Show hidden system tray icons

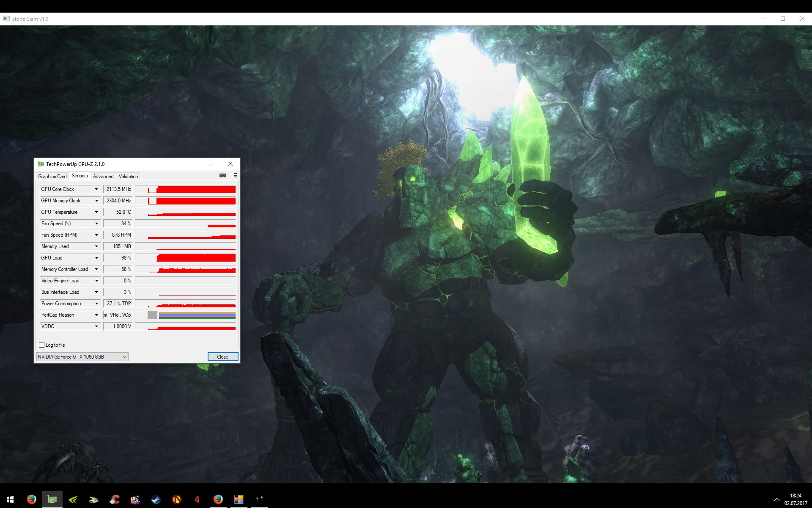pos(776,500)
